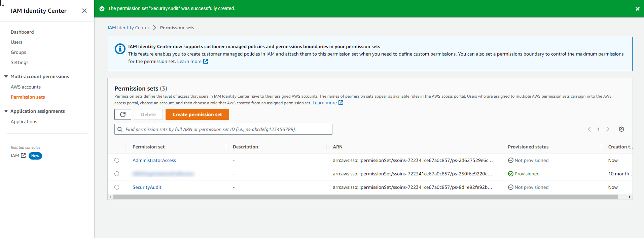644x238 pixels.
Task: Go to next page of permission sets
Action: coord(608,129)
